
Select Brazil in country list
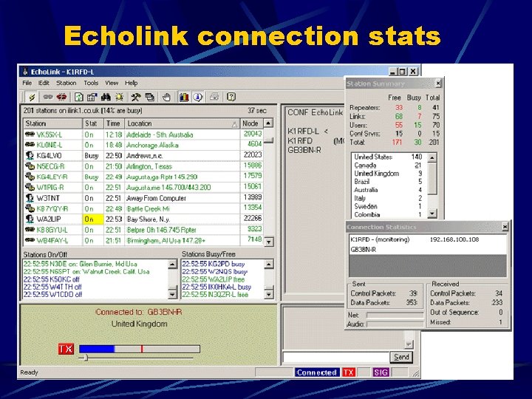(388, 182)
